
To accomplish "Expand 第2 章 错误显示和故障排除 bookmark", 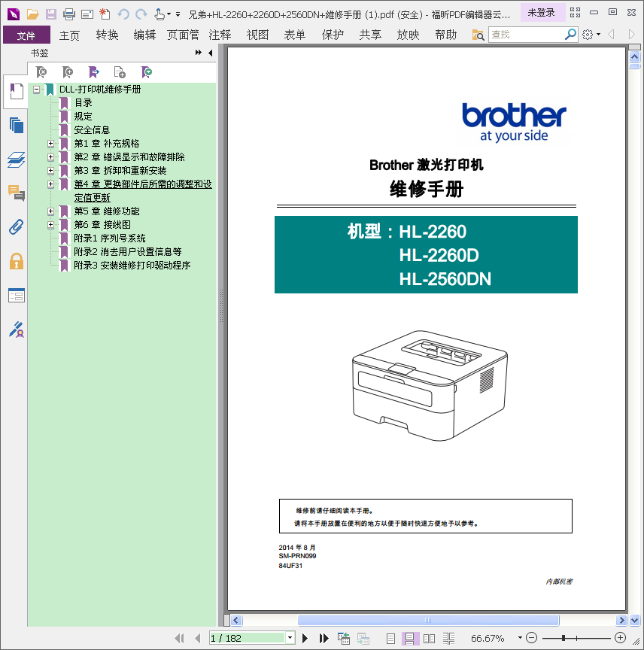I will point(50,157).
